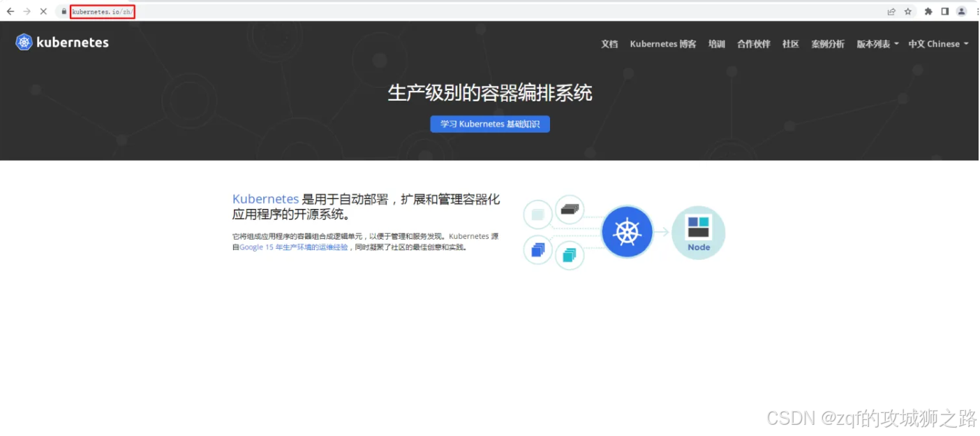The width and height of the screenshot is (980, 436).
Task: Bookmark this page with the star icon
Action: [x=908, y=11]
